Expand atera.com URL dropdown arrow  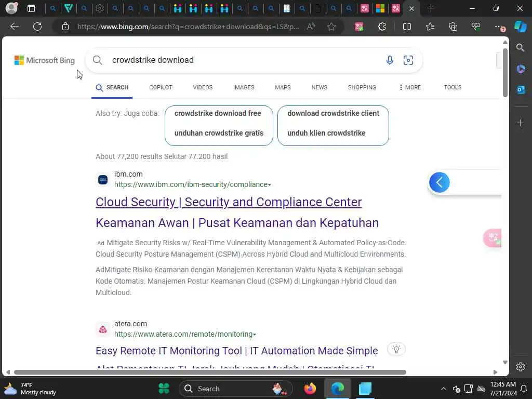click(255, 335)
